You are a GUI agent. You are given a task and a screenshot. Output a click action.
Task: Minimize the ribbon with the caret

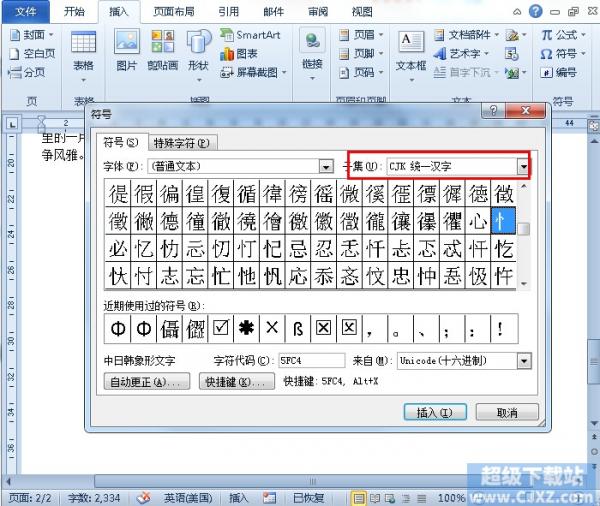(517, 12)
